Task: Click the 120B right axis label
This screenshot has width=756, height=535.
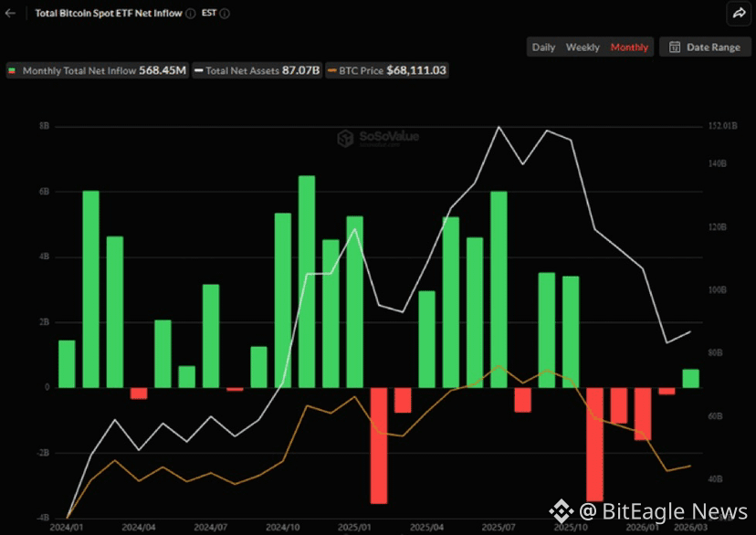Action: coord(717,227)
